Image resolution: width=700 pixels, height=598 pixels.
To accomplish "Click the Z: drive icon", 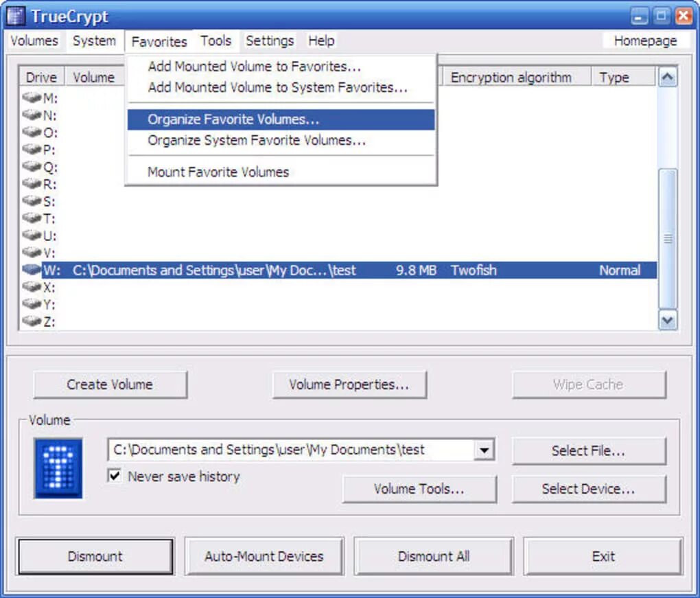I will pyautogui.click(x=32, y=321).
